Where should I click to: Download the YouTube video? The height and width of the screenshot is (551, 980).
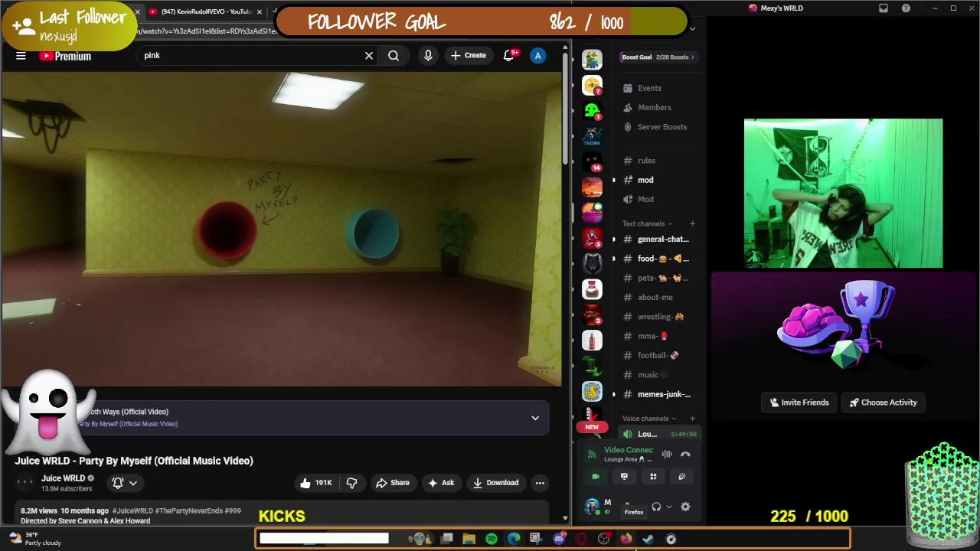496,483
